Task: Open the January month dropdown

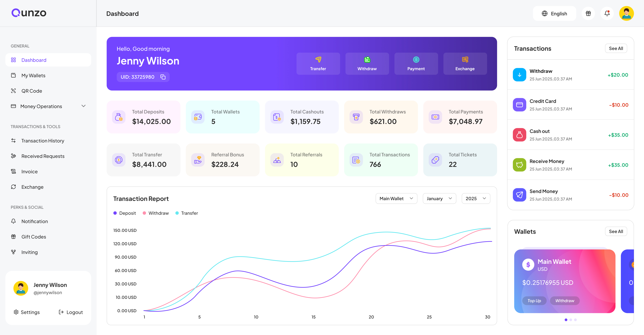Action: [439, 198]
